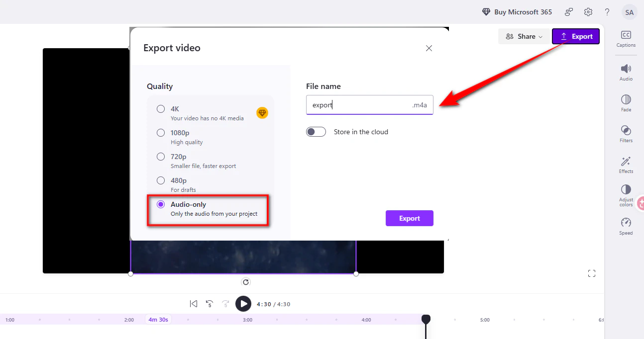Click the Export button in the dialog
The width and height of the screenshot is (644, 339).
point(409,218)
